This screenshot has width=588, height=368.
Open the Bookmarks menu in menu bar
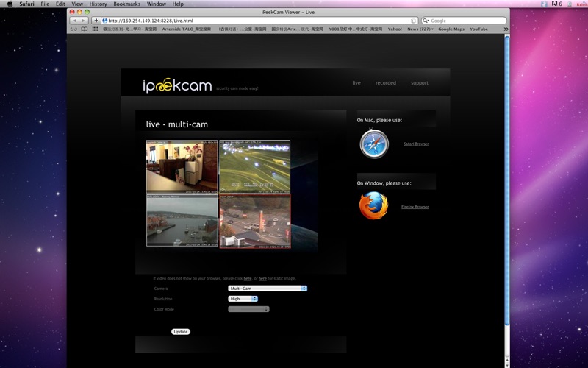pos(126,4)
